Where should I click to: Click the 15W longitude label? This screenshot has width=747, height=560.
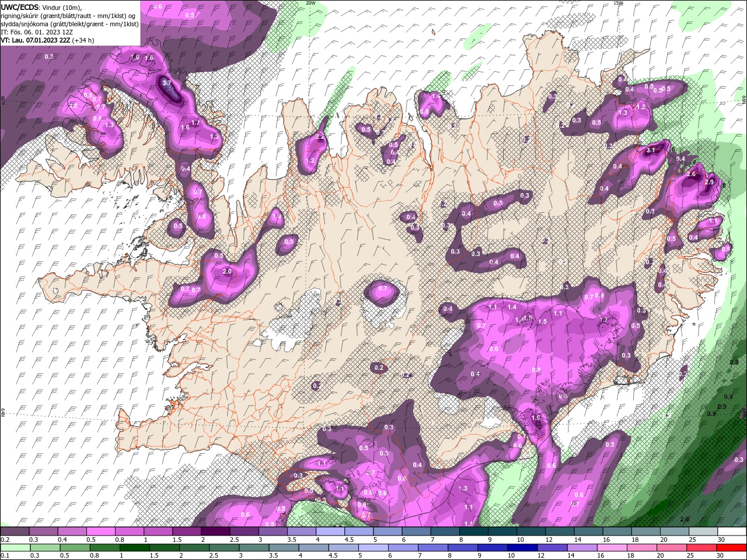tap(619, 3)
